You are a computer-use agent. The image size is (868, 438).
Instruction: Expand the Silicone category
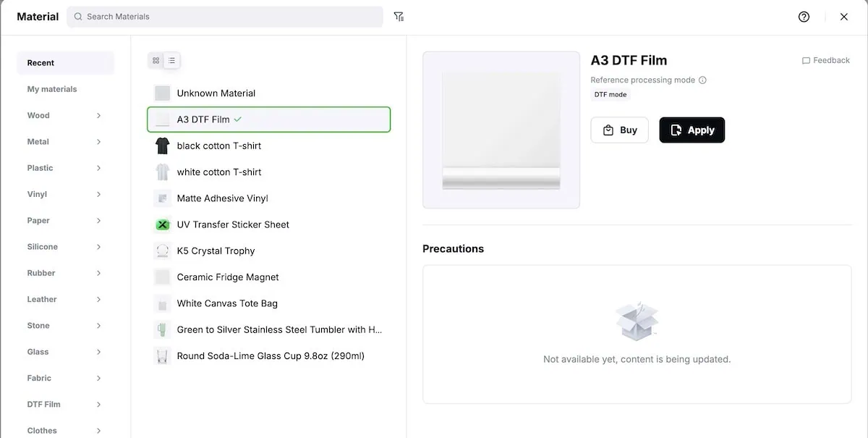[65, 247]
